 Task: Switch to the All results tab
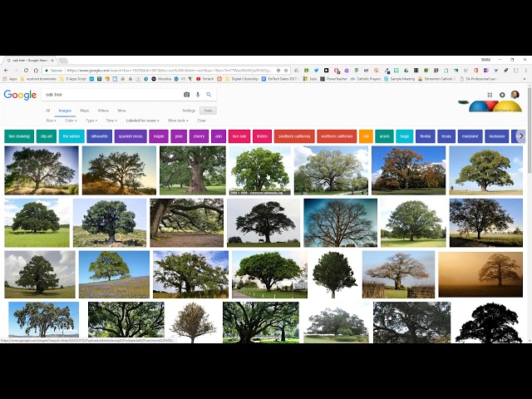click(48, 111)
